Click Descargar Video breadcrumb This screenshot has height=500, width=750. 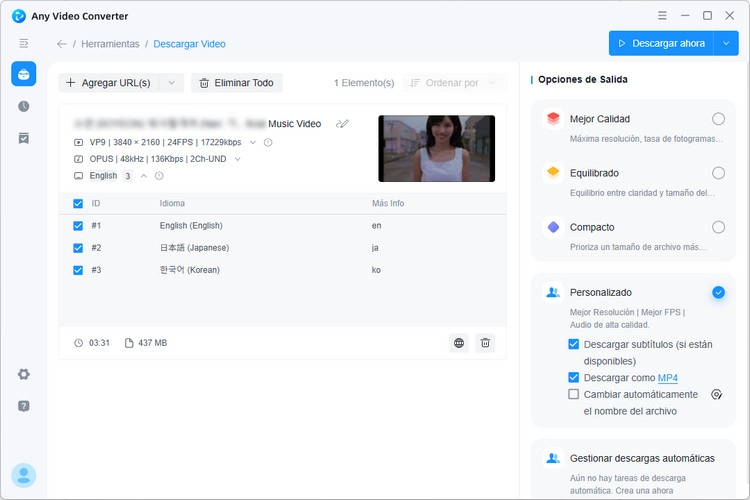tap(189, 44)
